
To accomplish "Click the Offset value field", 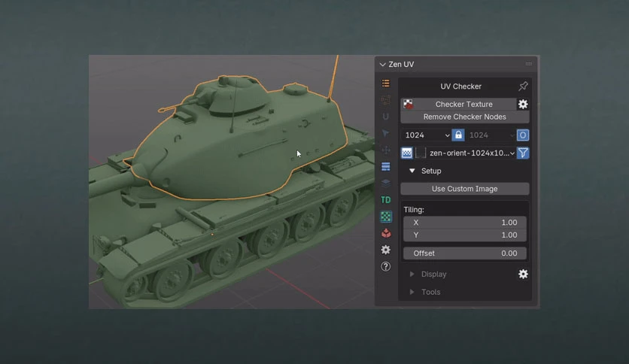I will (464, 253).
